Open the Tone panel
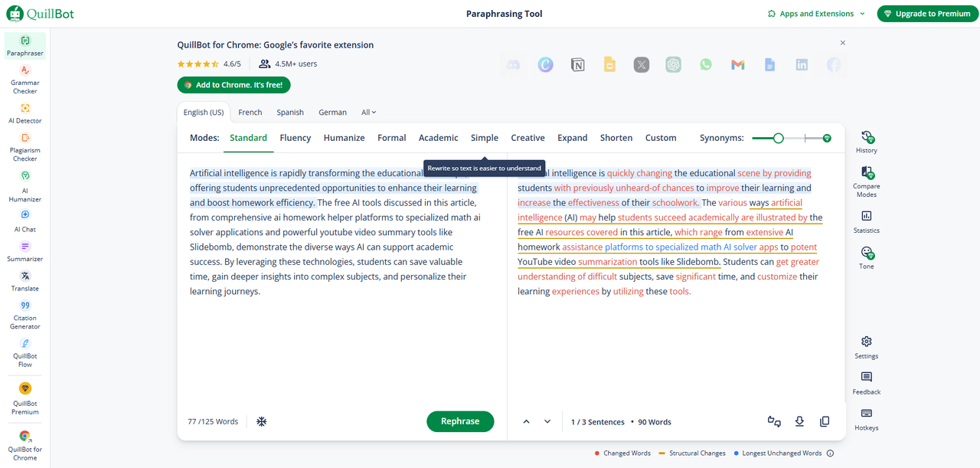 [866, 258]
